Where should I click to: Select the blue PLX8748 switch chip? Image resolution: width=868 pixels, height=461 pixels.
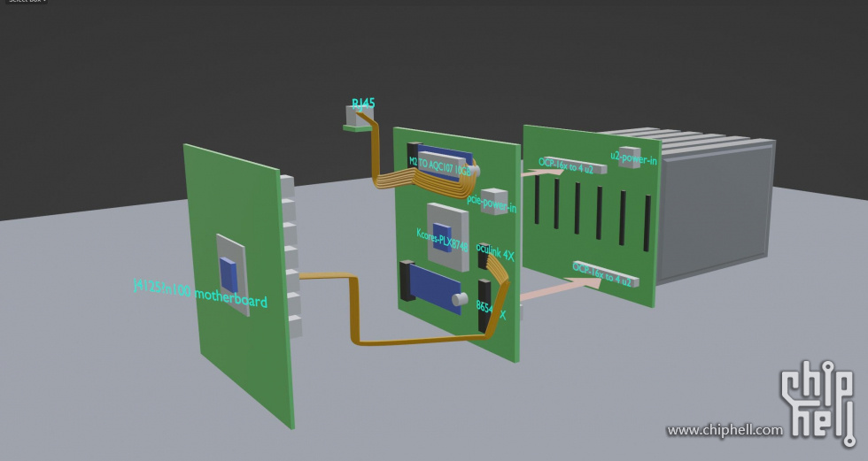point(442,237)
